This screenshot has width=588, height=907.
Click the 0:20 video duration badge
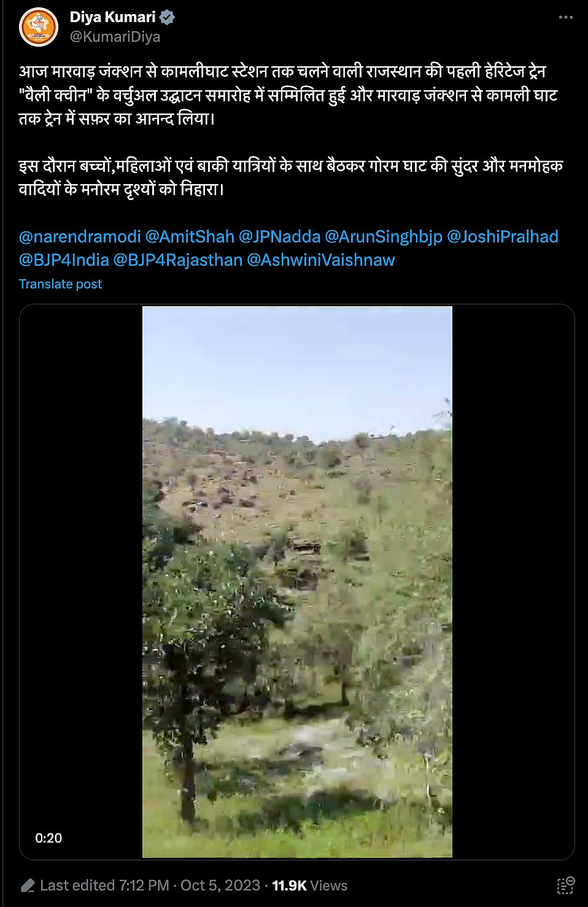[48, 838]
